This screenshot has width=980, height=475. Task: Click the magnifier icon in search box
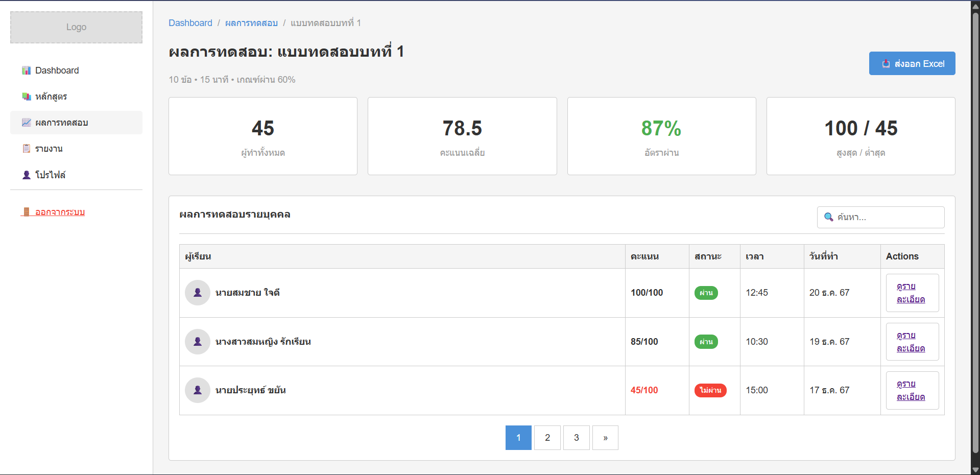pos(828,217)
